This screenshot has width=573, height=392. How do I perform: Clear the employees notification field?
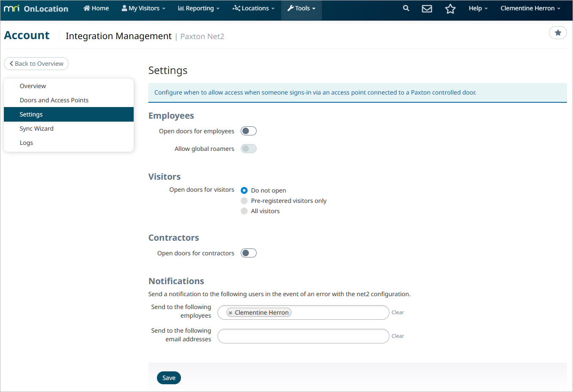pos(398,312)
